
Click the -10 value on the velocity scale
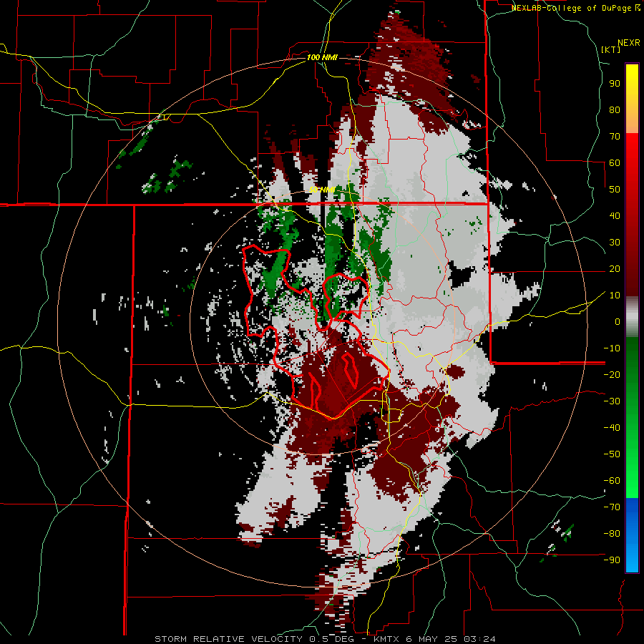coord(612,348)
